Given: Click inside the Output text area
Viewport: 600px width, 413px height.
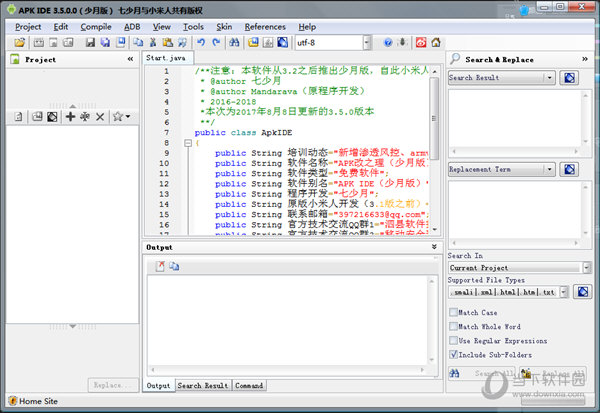Looking at the screenshot, I should tap(288, 320).
